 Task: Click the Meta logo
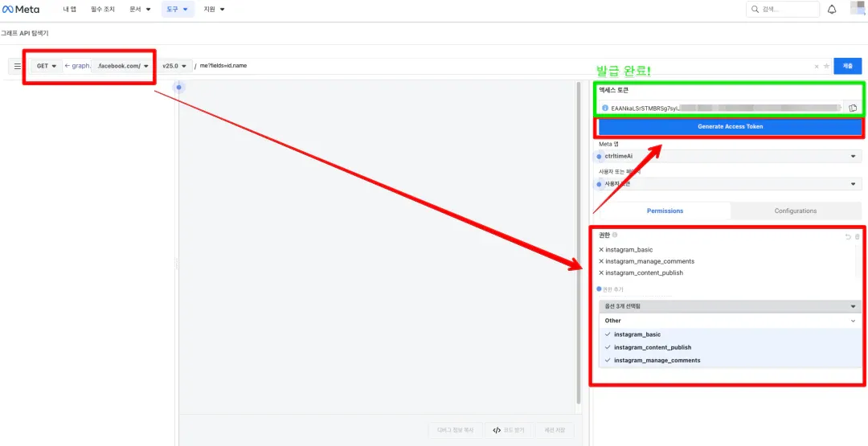[21, 10]
